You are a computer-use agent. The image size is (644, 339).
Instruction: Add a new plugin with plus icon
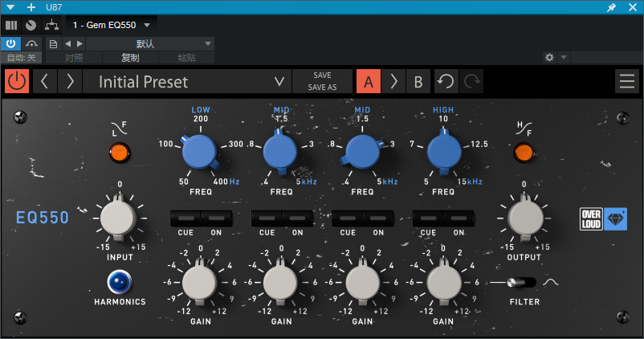31,7
